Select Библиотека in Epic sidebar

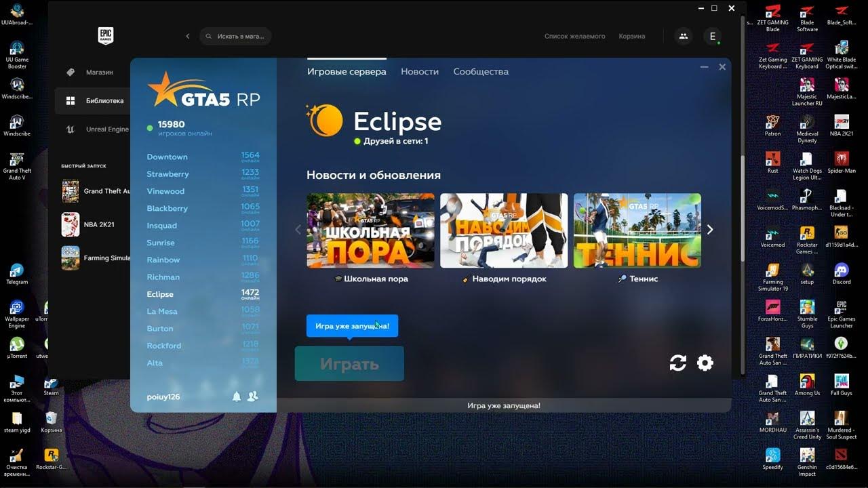[93, 101]
